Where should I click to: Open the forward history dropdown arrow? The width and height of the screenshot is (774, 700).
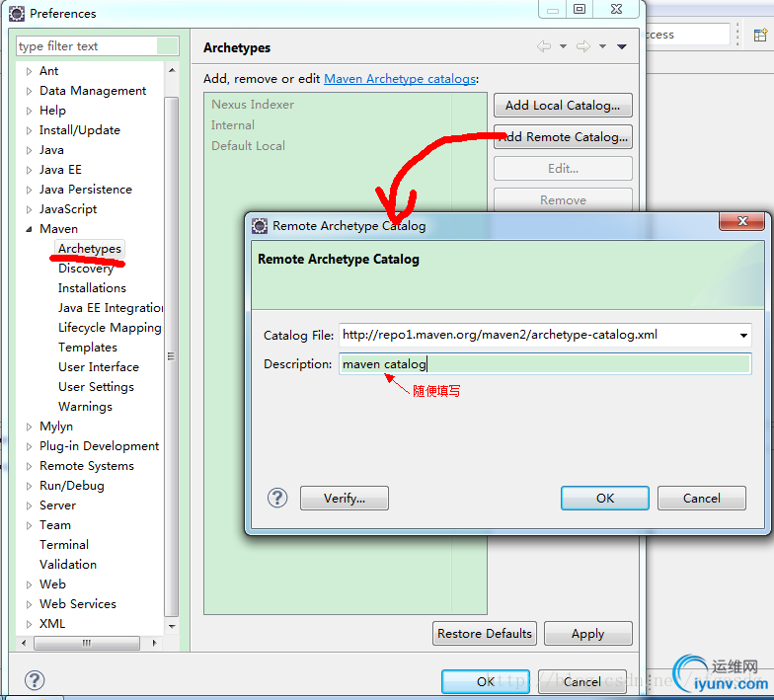click(602, 46)
